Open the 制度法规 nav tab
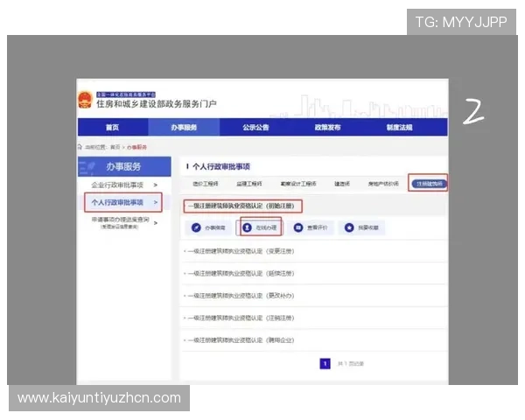 pyautogui.click(x=400, y=127)
